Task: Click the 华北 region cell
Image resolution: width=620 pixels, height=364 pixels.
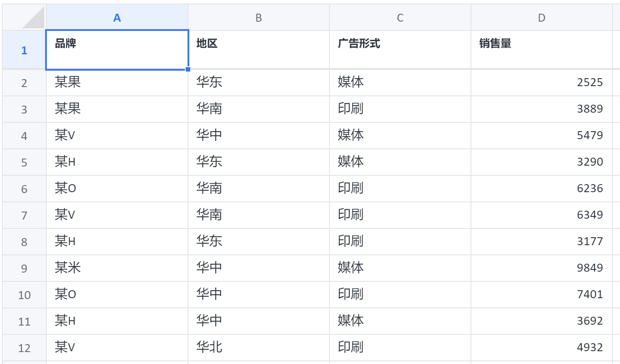Action: (259, 348)
